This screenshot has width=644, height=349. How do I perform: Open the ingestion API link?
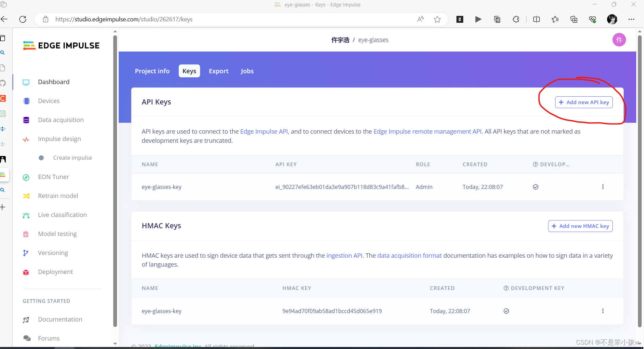(x=344, y=255)
